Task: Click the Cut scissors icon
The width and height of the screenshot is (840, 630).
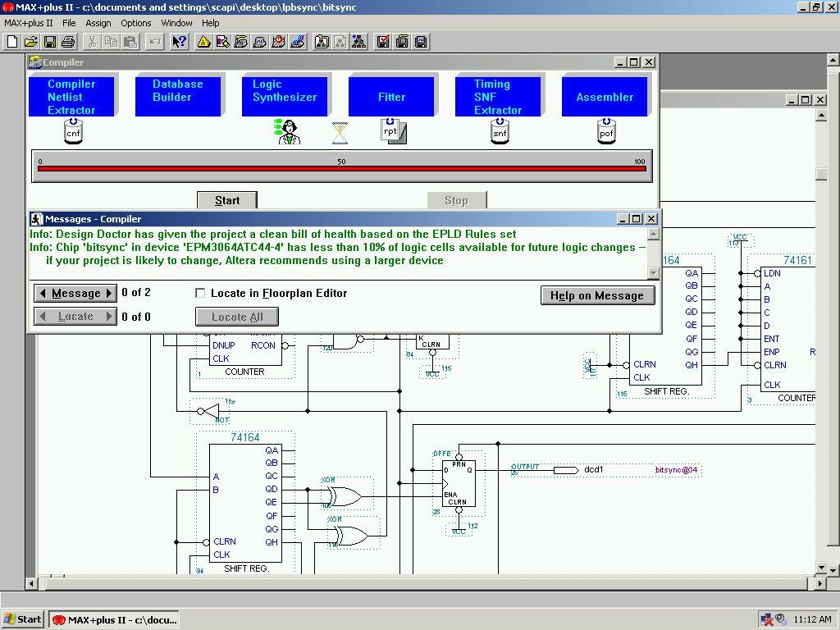Action: (92, 42)
